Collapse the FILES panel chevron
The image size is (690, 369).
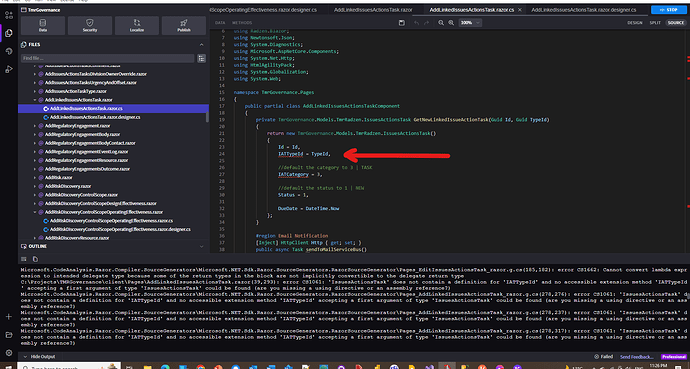point(202,44)
